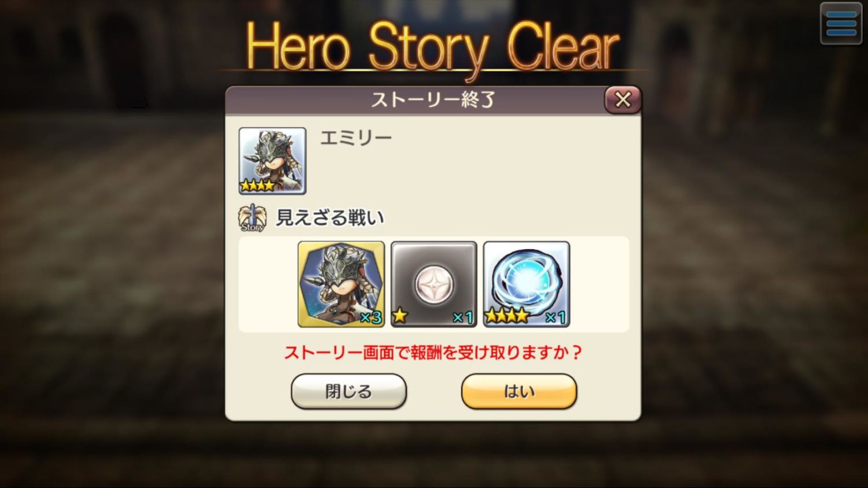The image size is (868, 488).
Task: Click the x3 quantity on hero piece
Action: coord(370,317)
